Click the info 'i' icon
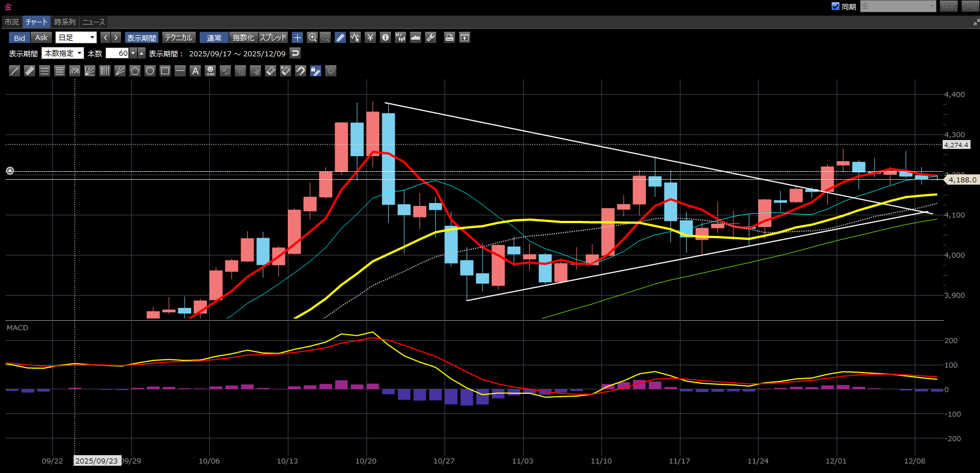 click(385, 37)
